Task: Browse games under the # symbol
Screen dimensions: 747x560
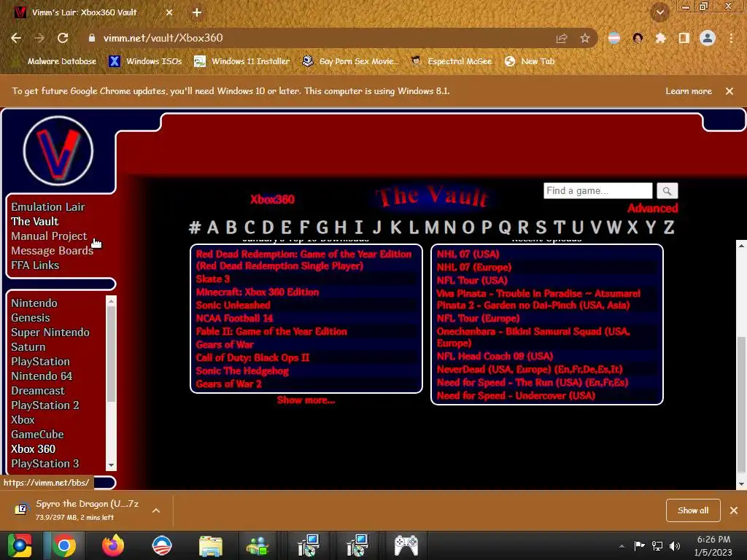Action: (195, 227)
